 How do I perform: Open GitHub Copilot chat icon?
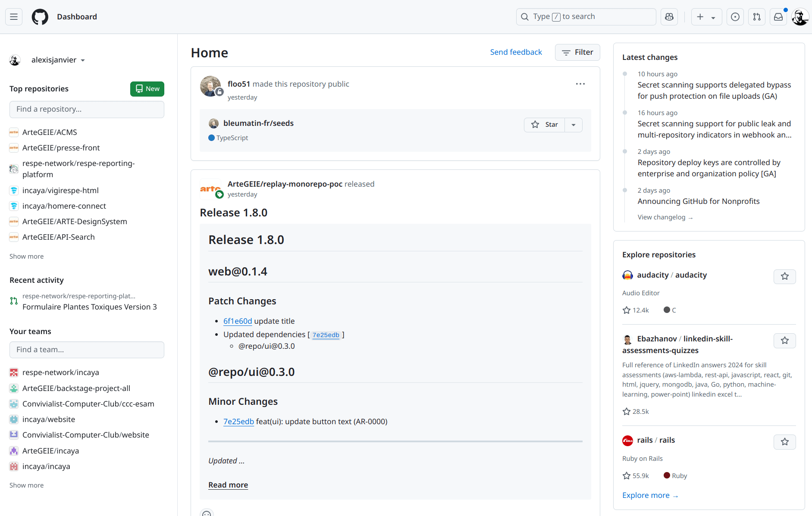(x=669, y=17)
